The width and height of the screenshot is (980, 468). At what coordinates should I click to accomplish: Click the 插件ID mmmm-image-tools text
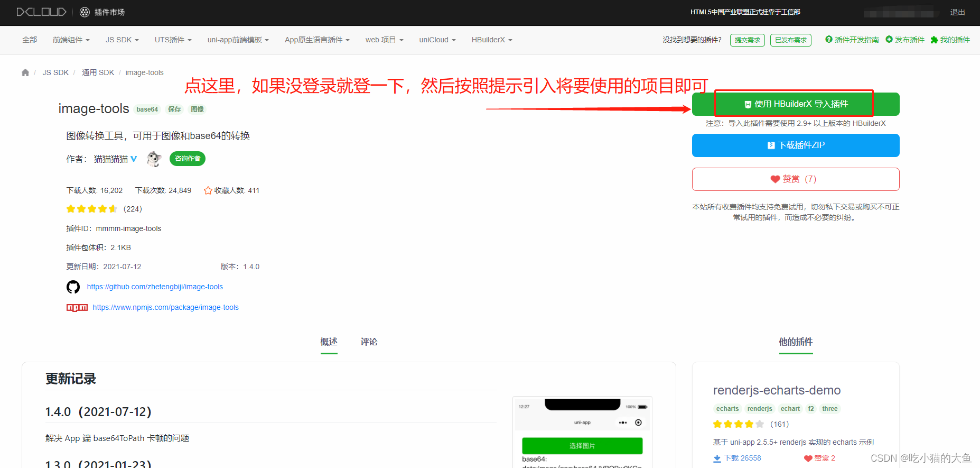click(x=114, y=228)
